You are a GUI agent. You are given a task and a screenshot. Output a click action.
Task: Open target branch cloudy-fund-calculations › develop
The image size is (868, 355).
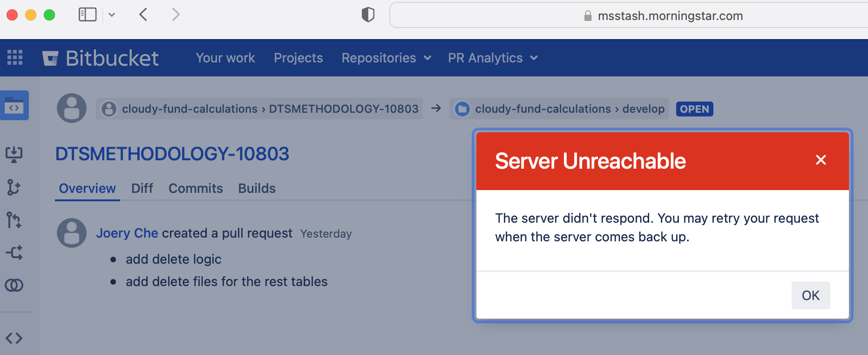click(559, 109)
